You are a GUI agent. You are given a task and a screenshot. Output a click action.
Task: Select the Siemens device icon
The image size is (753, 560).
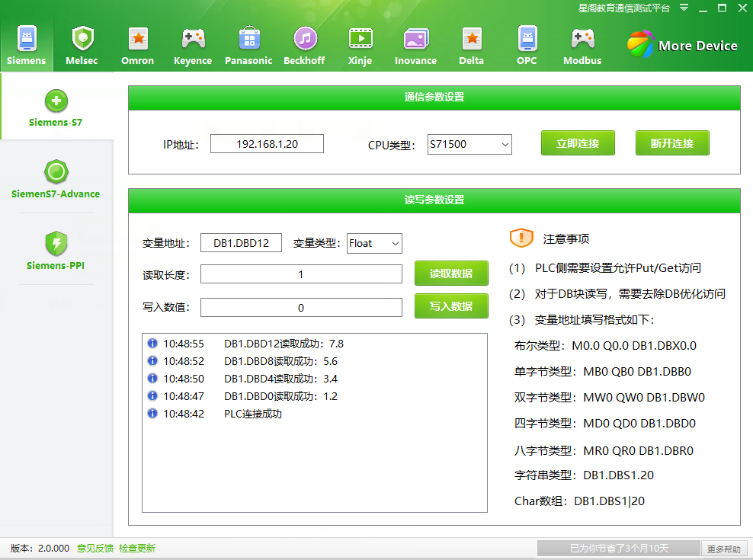pyautogui.click(x=27, y=38)
